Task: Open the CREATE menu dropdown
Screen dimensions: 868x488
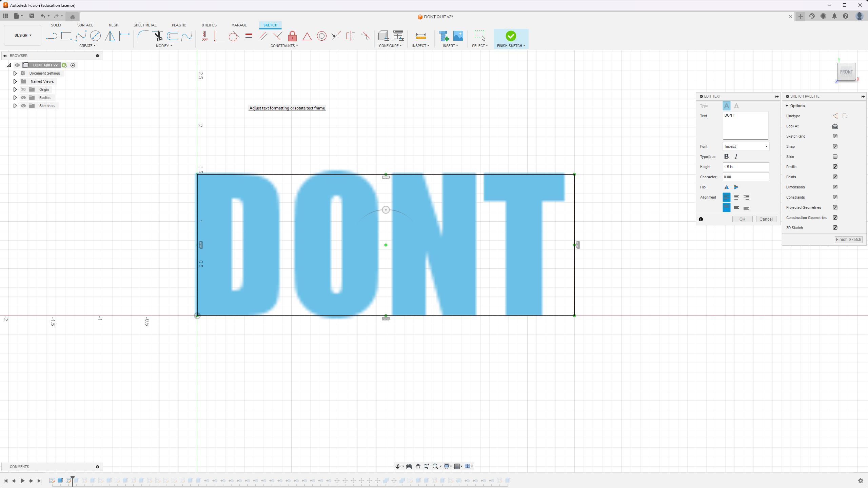Action: coord(87,46)
